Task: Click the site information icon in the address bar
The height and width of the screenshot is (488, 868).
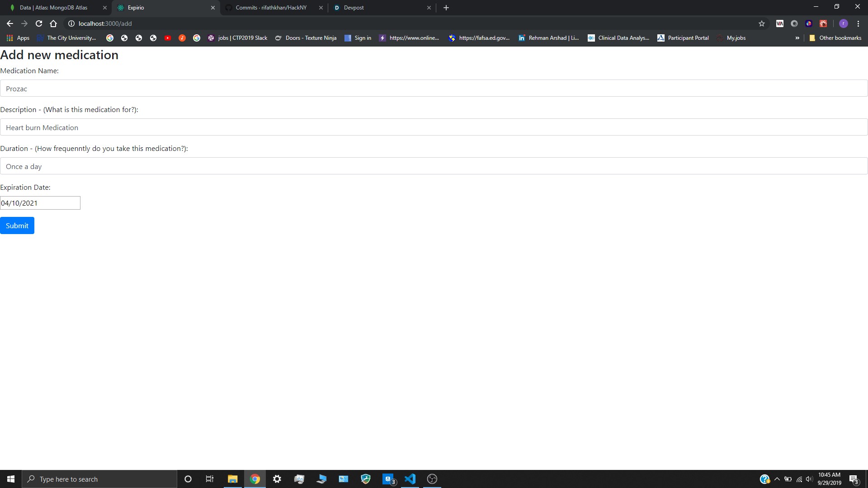Action: (x=71, y=23)
